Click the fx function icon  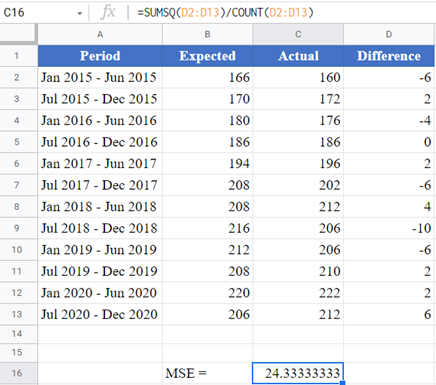click(x=108, y=13)
